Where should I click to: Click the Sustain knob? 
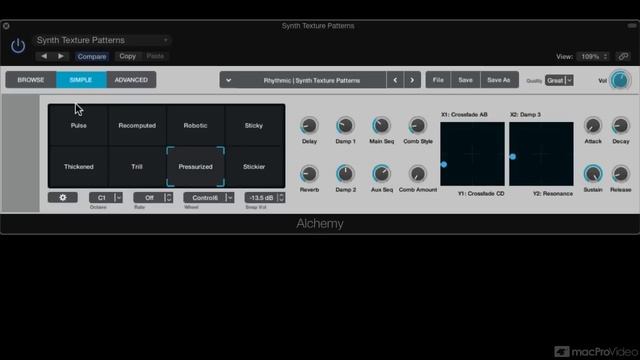click(593, 174)
